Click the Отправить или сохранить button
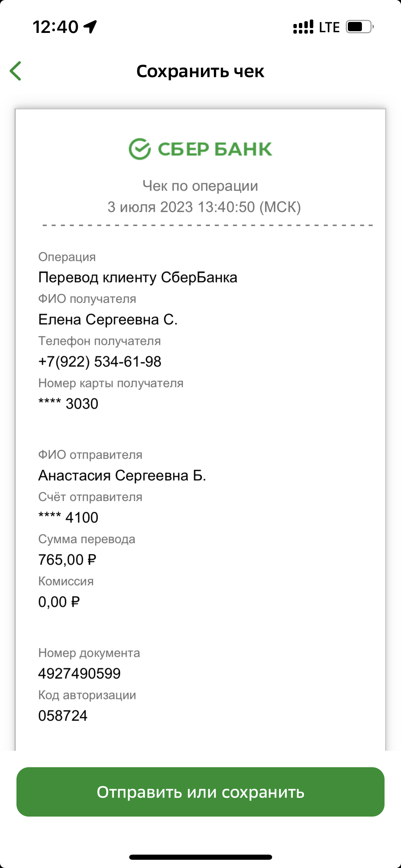This screenshot has height=868, width=401. 200,792
